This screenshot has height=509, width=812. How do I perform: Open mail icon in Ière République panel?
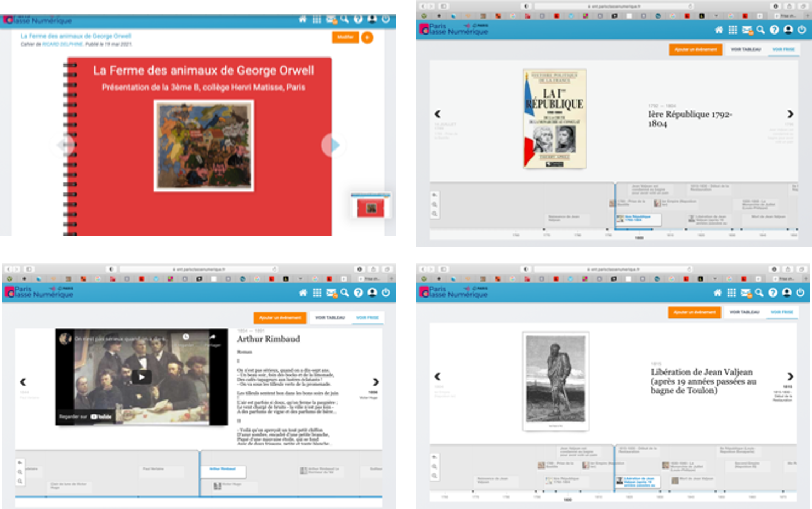[747, 30]
